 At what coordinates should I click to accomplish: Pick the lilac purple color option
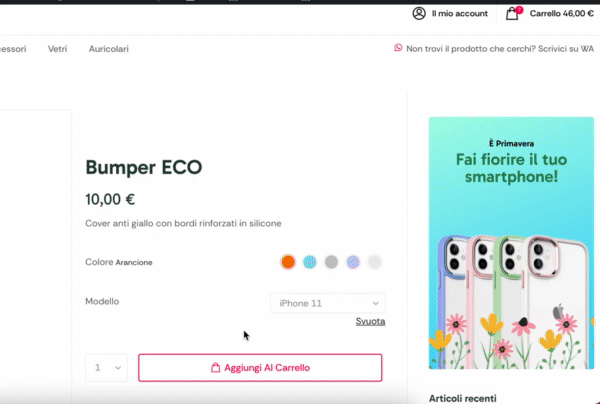click(x=353, y=262)
